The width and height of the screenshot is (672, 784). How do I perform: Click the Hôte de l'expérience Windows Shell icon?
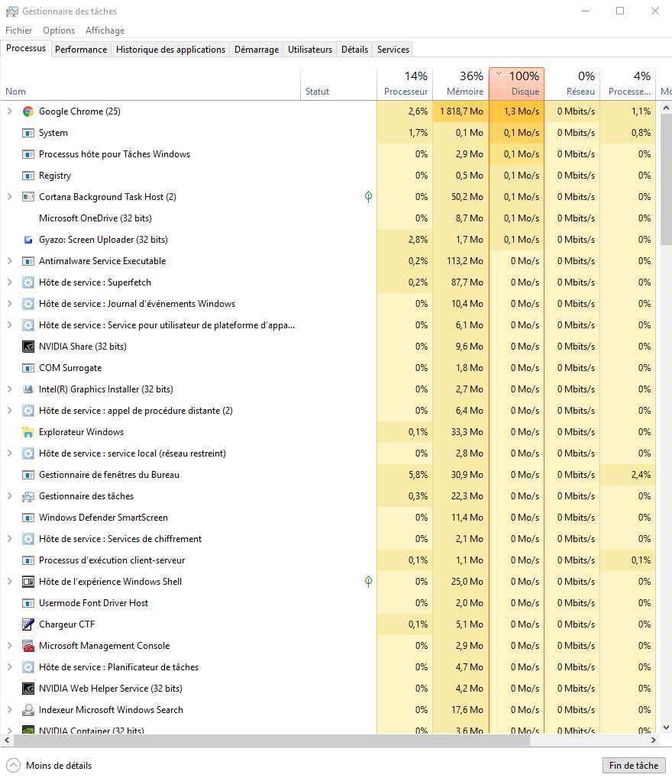[x=28, y=582]
